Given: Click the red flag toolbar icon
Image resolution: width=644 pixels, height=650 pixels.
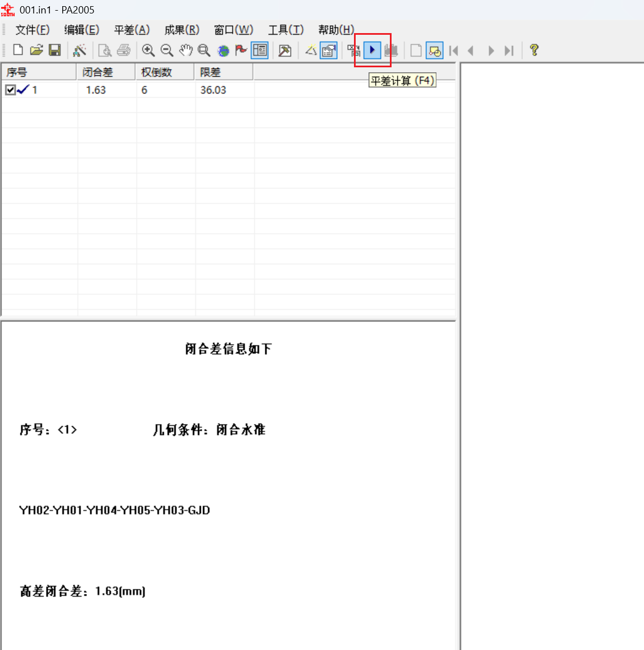Looking at the screenshot, I should point(241,50).
